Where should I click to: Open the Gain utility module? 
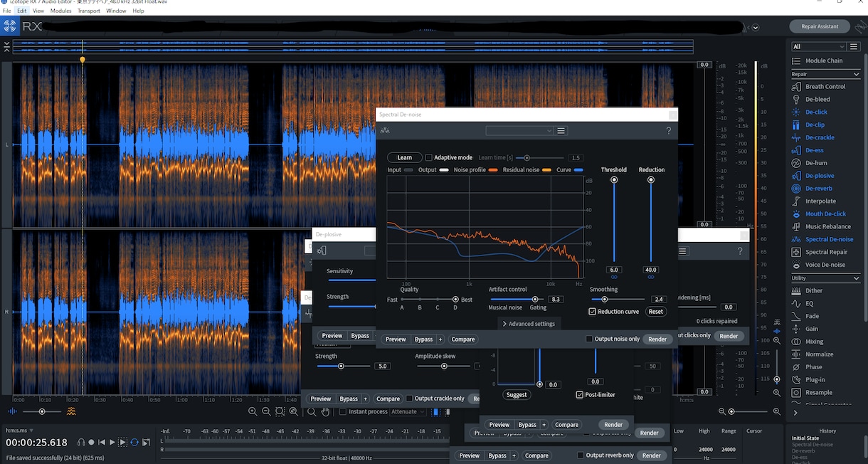(812, 329)
